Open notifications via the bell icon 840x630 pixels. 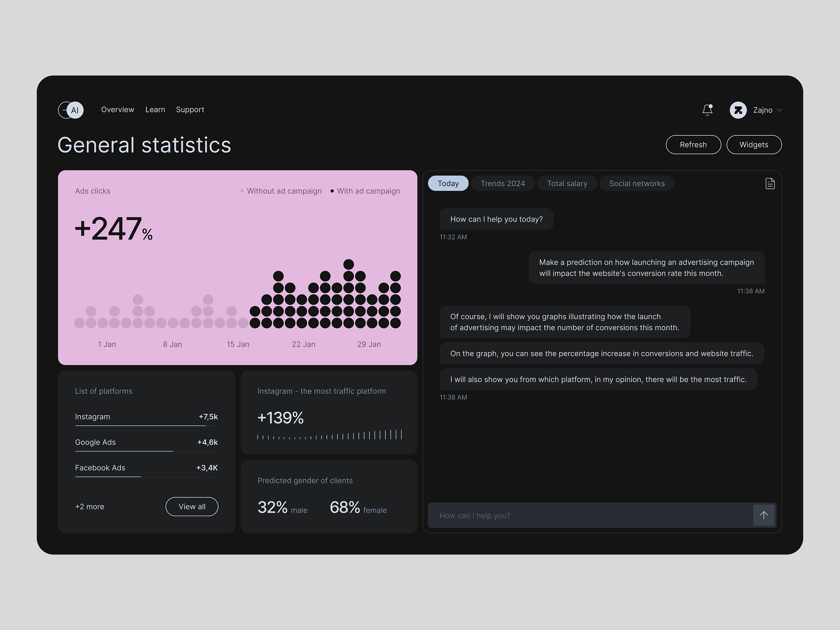pos(707,110)
